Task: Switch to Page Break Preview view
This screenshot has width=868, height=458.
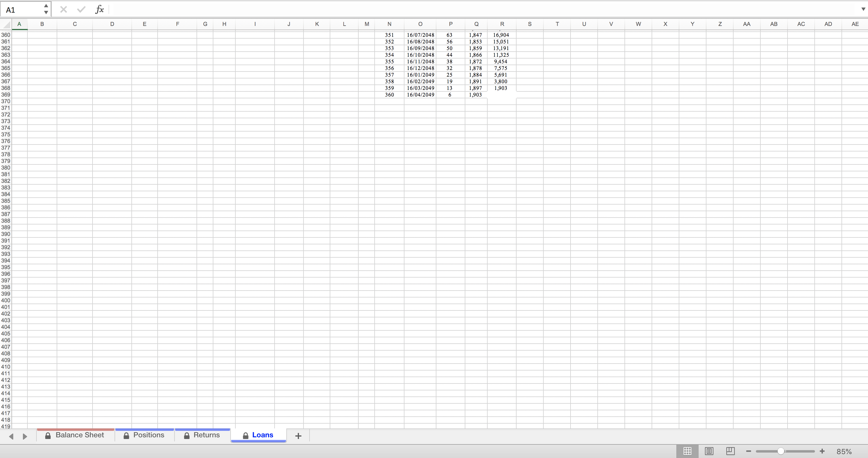Action: [730, 451]
